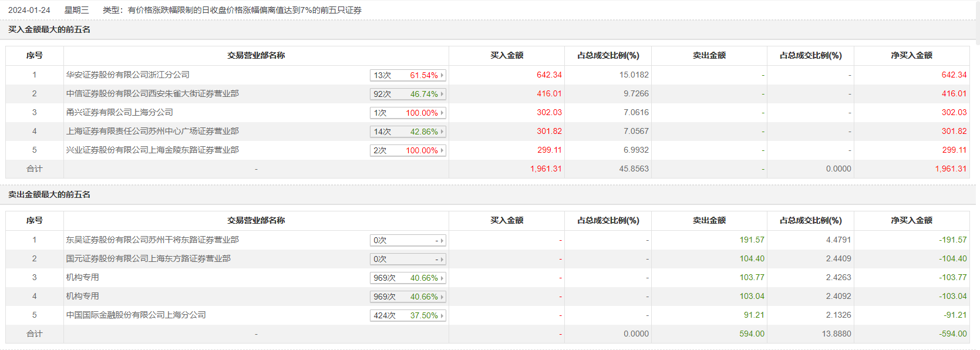Viewport: 980px width, 350px height.
Task: Open 华安证券浙江分公司 brokerage link
Action: click(127, 75)
